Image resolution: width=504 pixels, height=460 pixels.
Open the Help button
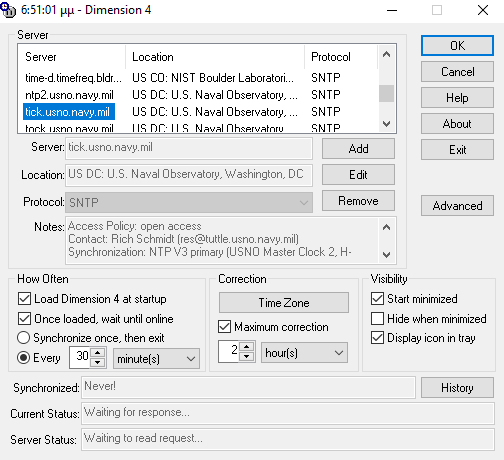(x=457, y=98)
